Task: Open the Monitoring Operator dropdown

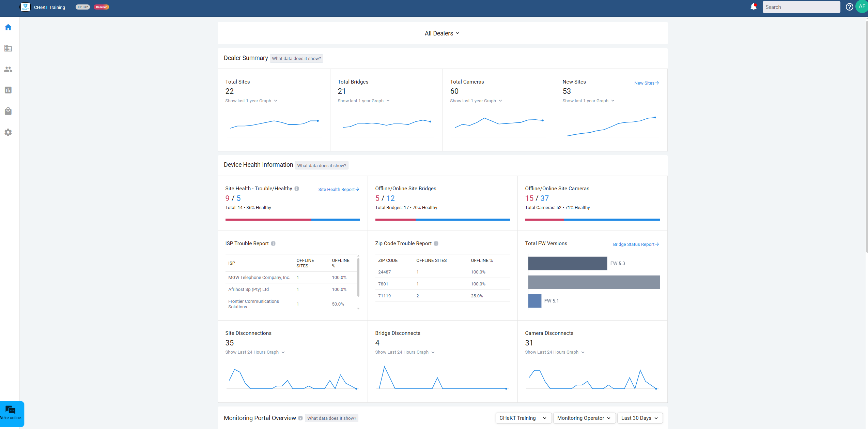Action: click(x=584, y=418)
